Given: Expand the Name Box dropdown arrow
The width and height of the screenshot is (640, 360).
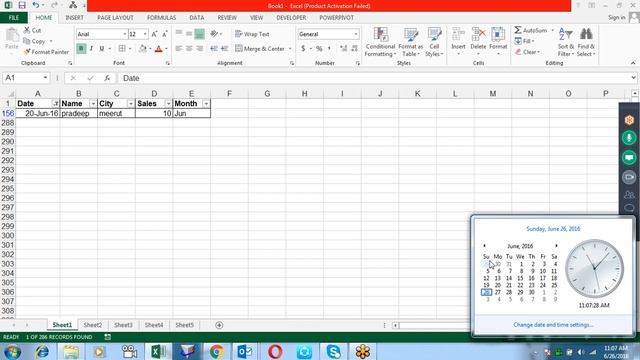Looking at the screenshot, I should click(45, 78).
